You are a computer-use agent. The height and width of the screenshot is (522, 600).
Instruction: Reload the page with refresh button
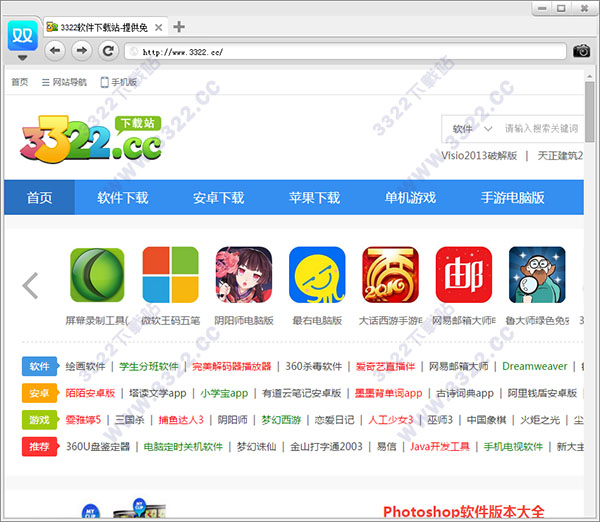(108, 51)
